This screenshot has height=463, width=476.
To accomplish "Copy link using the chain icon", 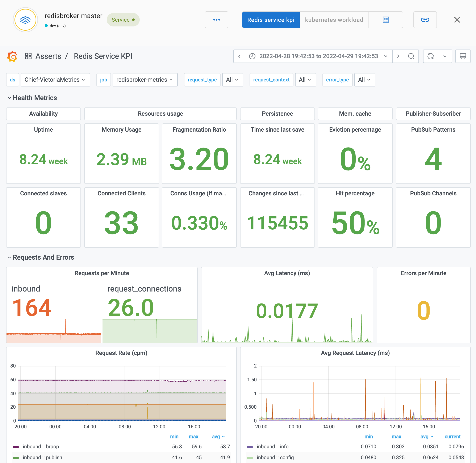I will 425,20.
